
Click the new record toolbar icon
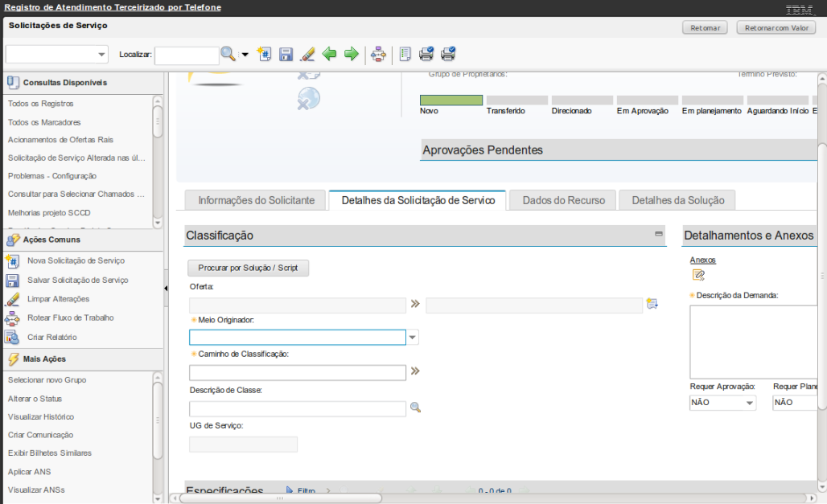(264, 54)
